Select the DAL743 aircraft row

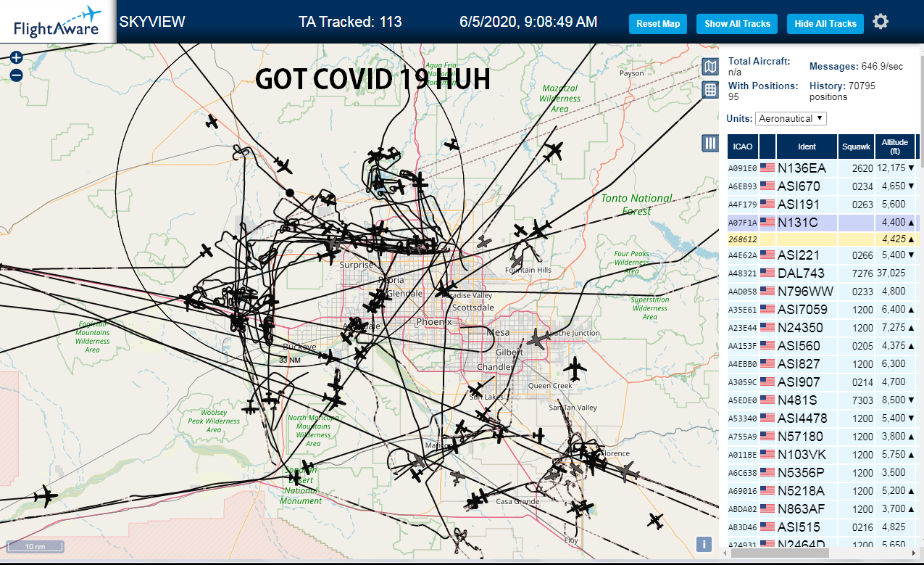point(823,273)
